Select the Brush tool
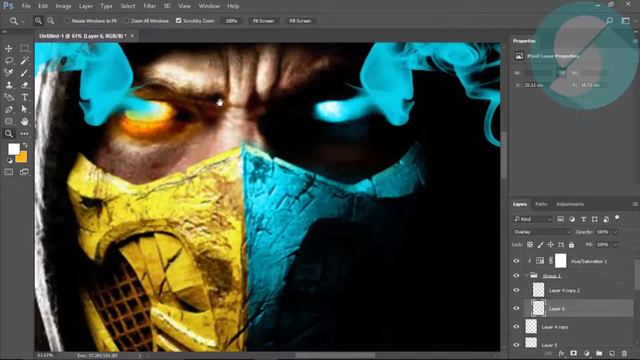The height and width of the screenshot is (360, 640). (24, 73)
